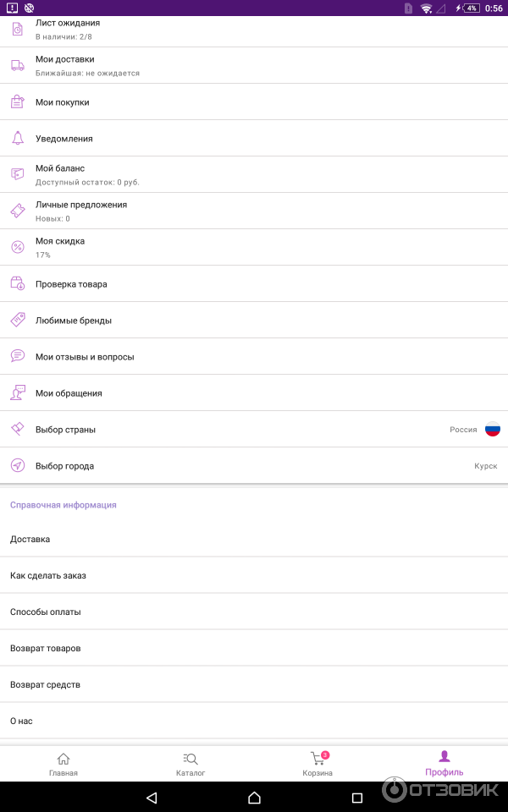Tap the Любимые бренды tag icon
This screenshot has height=812, width=508.
coord(17,320)
